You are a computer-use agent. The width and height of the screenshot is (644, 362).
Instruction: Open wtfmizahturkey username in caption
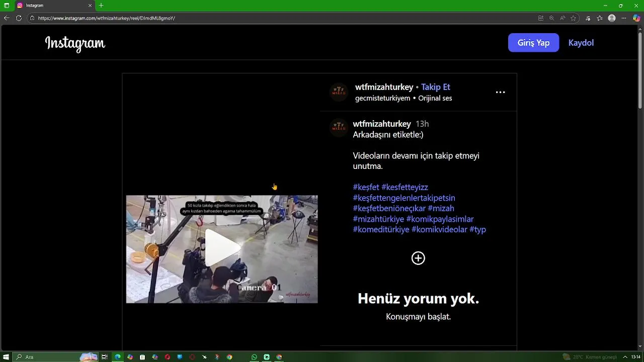tap(382, 124)
